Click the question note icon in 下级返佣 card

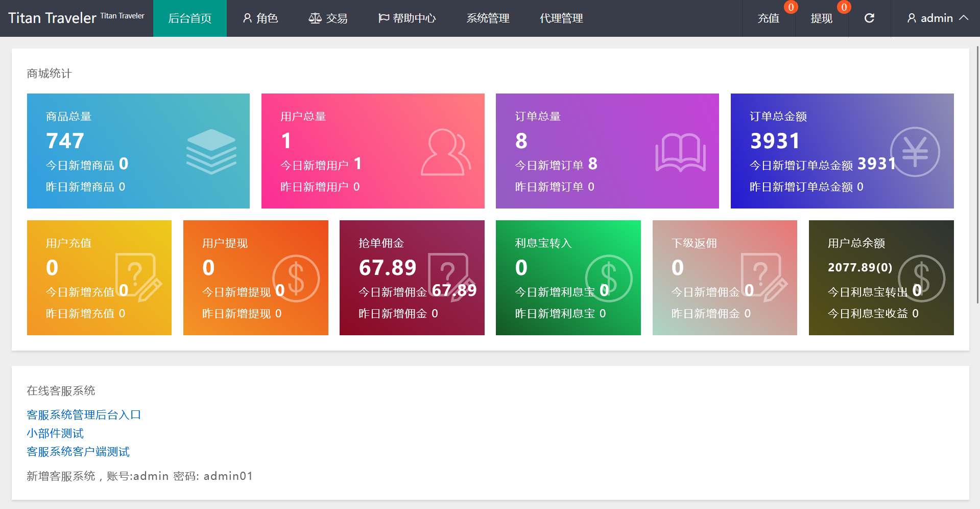click(763, 277)
